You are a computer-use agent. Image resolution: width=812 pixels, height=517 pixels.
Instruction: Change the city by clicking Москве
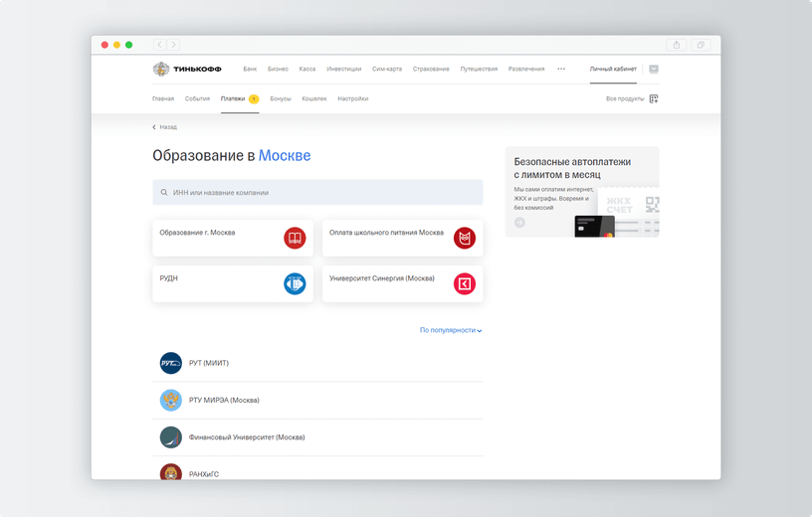click(x=285, y=155)
